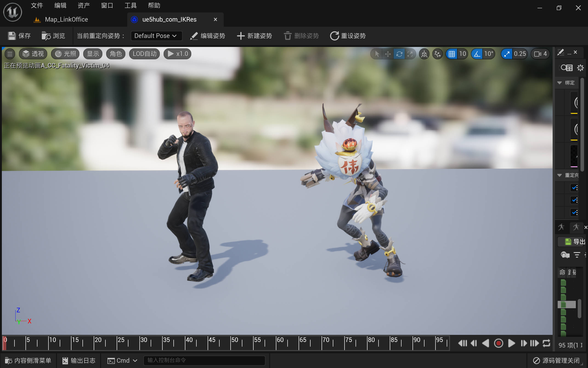Click Content Drawer (内容侧滑菜单) button
This screenshot has width=588, height=368.
coord(28,360)
